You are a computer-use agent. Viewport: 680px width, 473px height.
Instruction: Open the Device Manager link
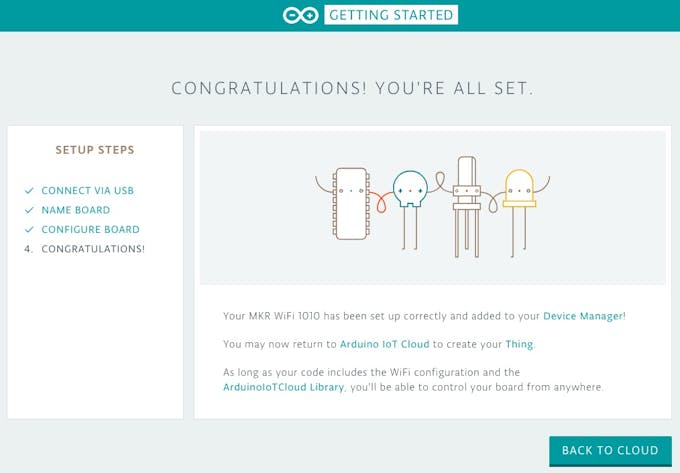coord(583,316)
